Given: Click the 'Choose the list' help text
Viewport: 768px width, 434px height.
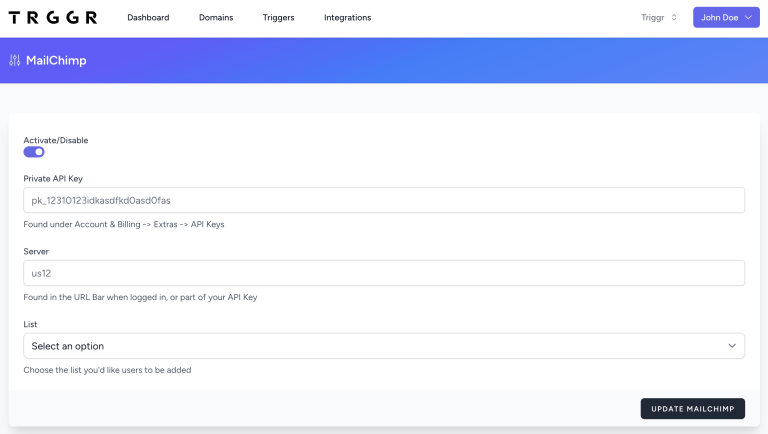Looking at the screenshot, I should pos(107,370).
